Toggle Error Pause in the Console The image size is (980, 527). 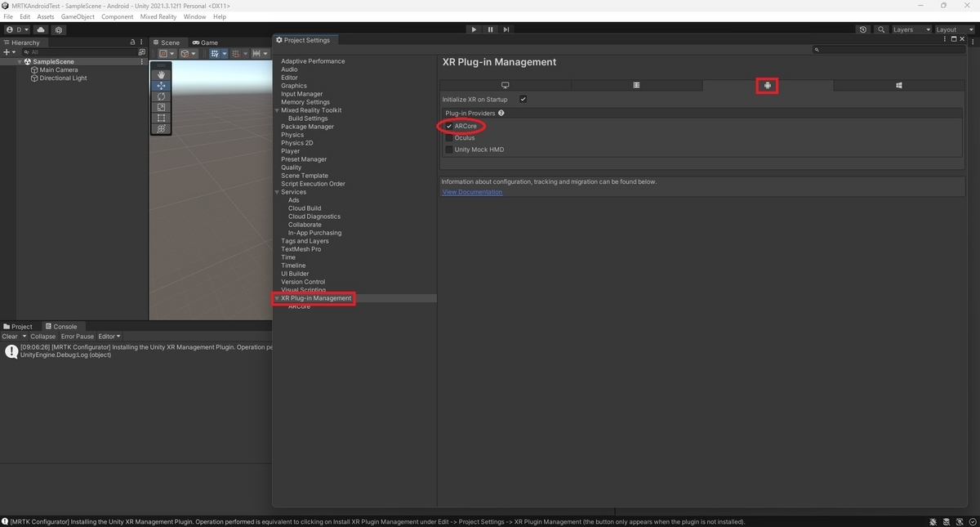pos(78,336)
